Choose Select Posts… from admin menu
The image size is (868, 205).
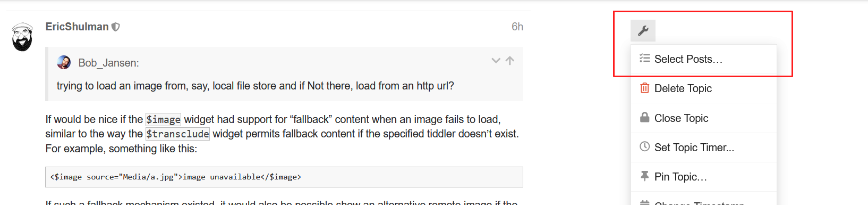(704, 59)
